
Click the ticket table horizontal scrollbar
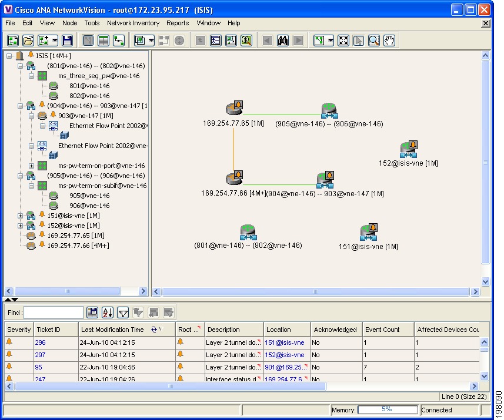tap(171, 386)
